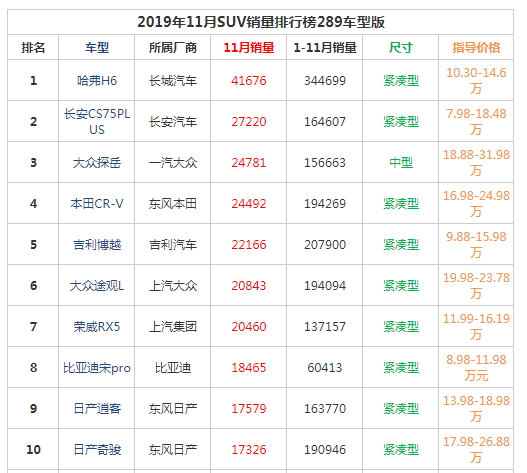Select '东风日产' in the 日产奇骏 row
The width and height of the screenshot is (527, 473).
[173, 450]
